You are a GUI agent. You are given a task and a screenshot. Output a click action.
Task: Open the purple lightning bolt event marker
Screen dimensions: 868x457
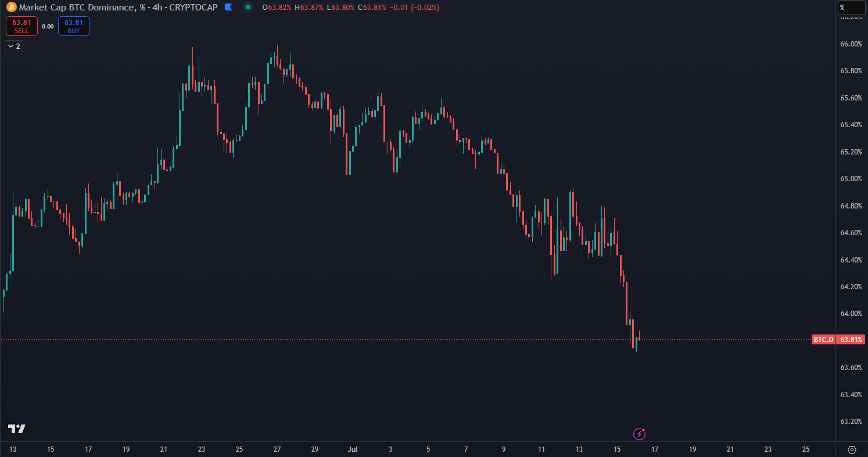(x=639, y=433)
